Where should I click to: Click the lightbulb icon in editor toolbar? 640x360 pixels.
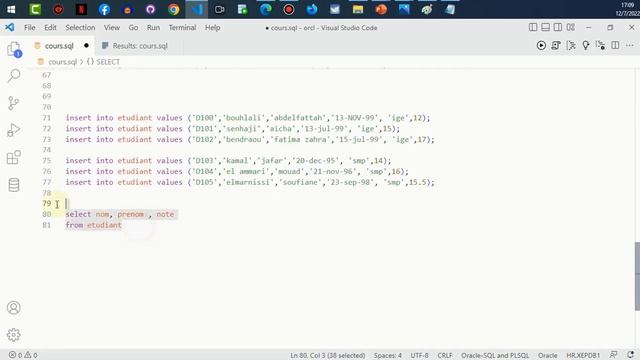(x=586, y=45)
